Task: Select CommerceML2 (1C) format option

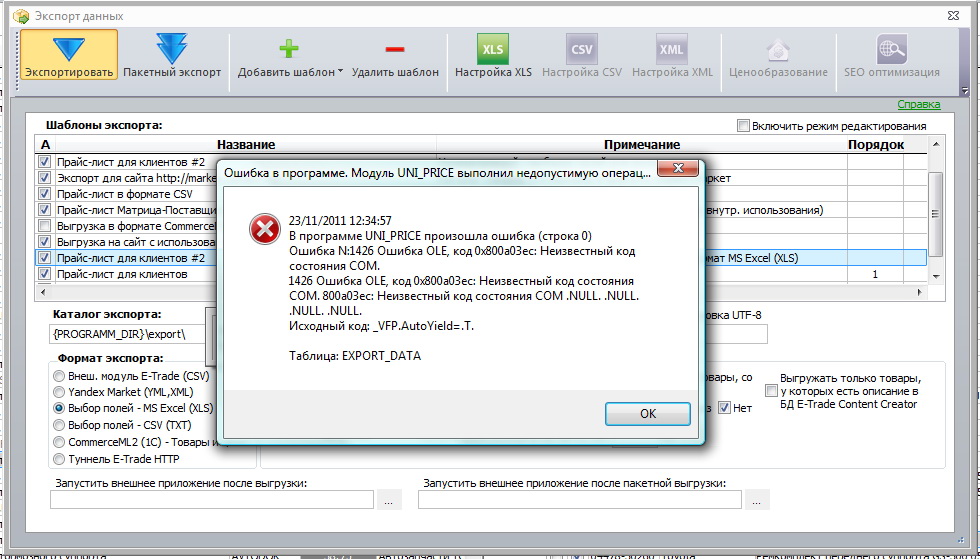Action: click(59, 442)
